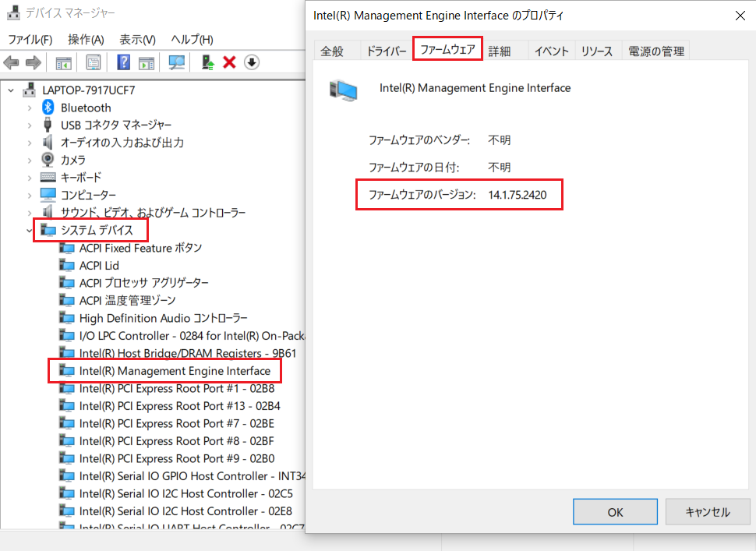Select PCI Express Root Port #1 - 02B8
This screenshot has width=756, height=551.
(x=176, y=389)
